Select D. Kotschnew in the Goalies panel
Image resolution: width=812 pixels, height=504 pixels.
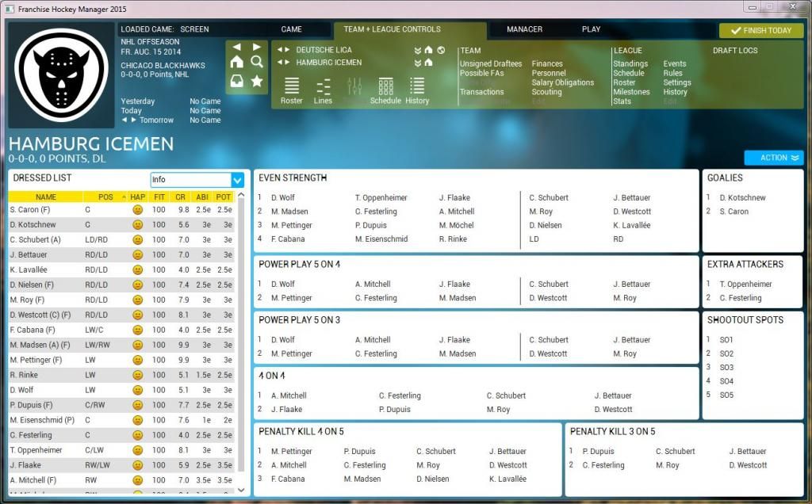(742, 197)
